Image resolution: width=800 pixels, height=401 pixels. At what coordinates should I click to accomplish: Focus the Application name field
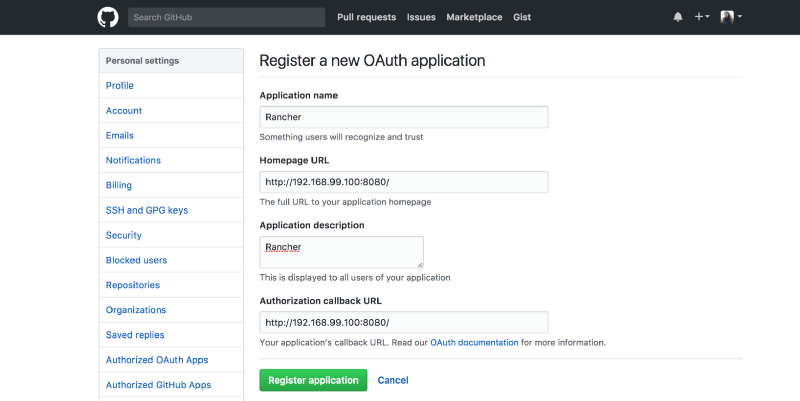[403, 117]
